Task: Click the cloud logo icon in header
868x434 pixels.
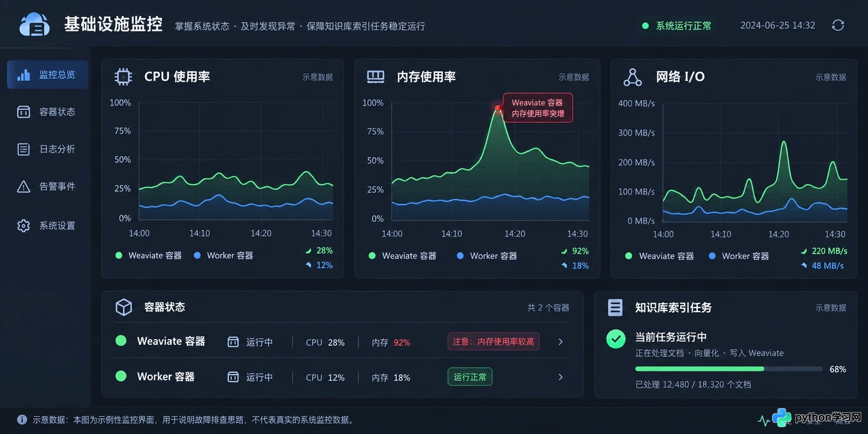Action: click(x=34, y=25)
